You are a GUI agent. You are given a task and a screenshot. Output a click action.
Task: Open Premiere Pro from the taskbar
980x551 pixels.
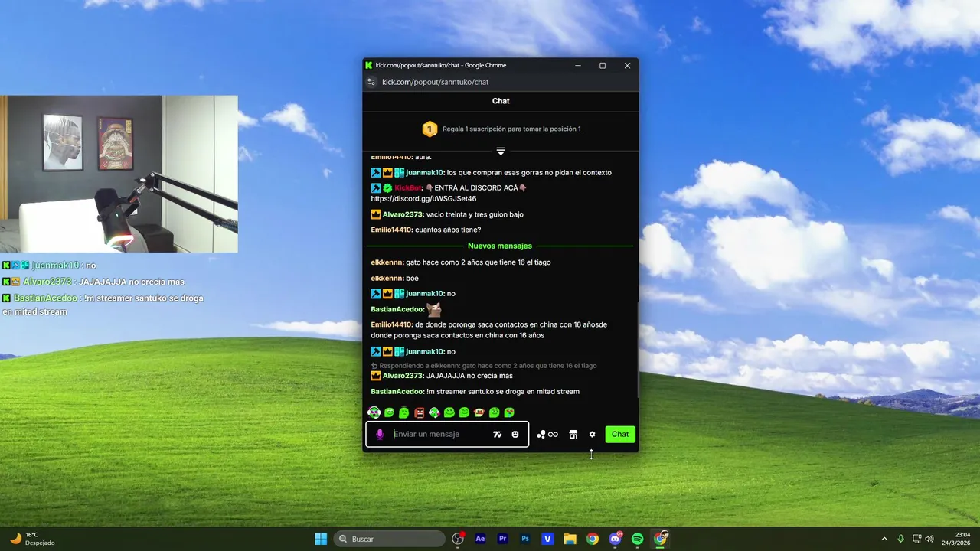tap(502, 539)
